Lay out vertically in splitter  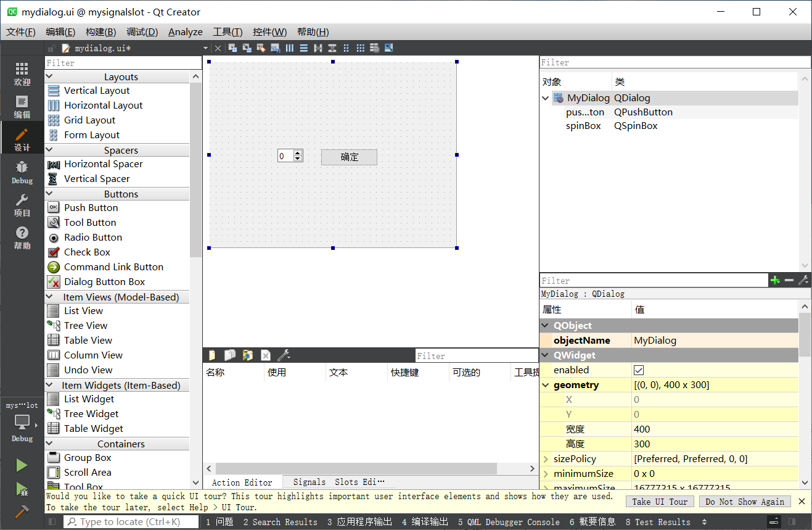click(332, 48)
